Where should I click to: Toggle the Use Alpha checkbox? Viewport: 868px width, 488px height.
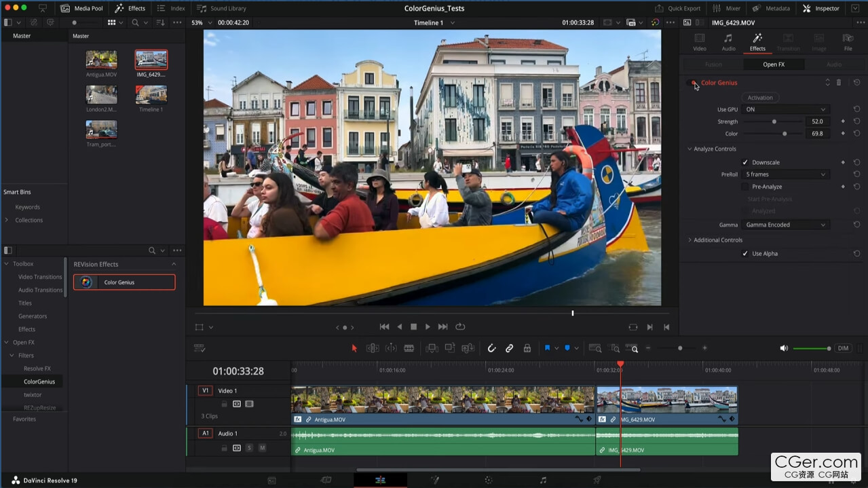pyautogui.click(x=745, y=254)
